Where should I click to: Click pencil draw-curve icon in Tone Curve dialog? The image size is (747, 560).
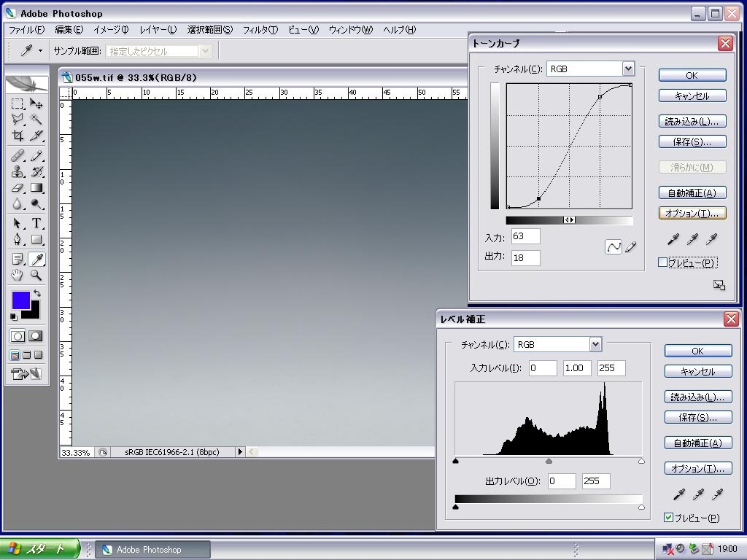pyautogui.click(x=631, y=247)
